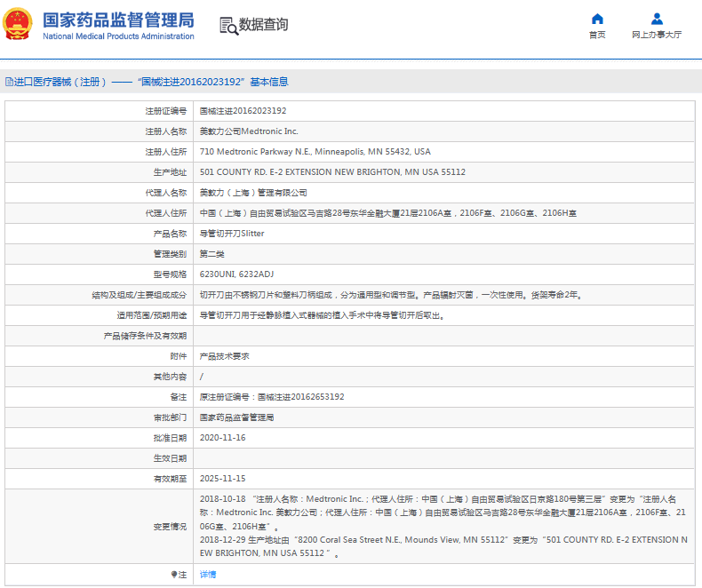Click the bullet icon beside 注

(174, 574)
